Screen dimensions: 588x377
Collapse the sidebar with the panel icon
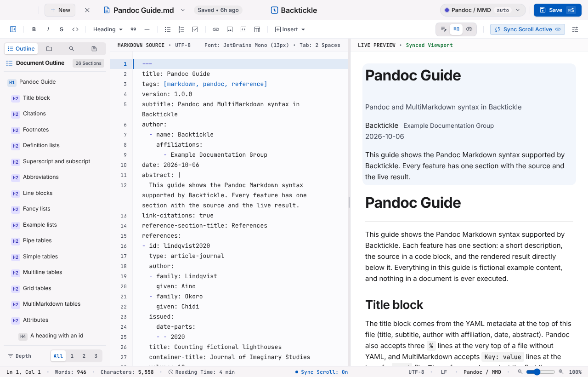13,29
